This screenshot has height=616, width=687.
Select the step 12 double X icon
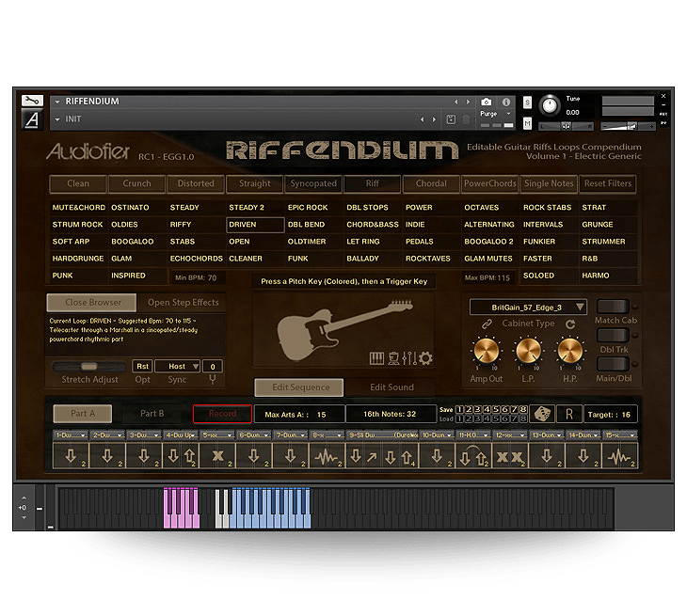(x=510, y=456)
